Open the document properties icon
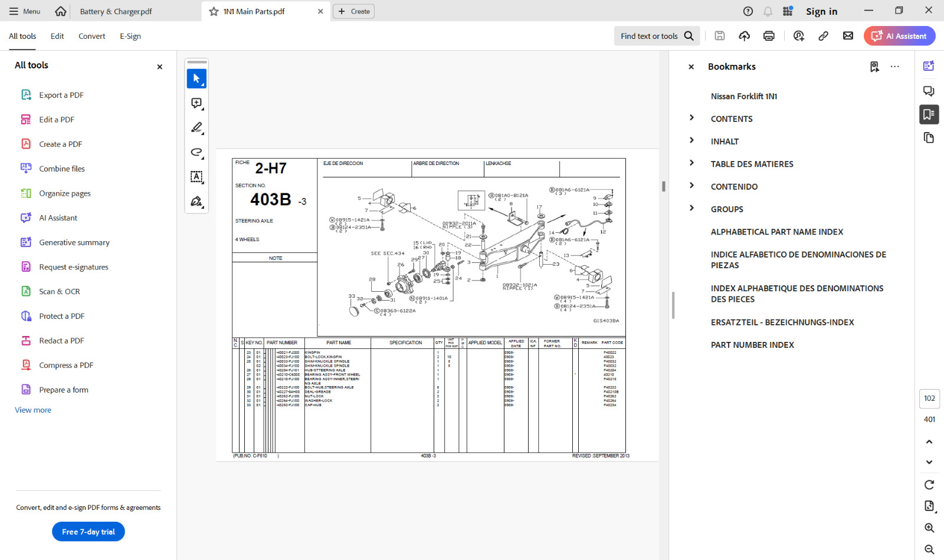Viewport: 944px width, 560px height. click(x=929, y=506)
